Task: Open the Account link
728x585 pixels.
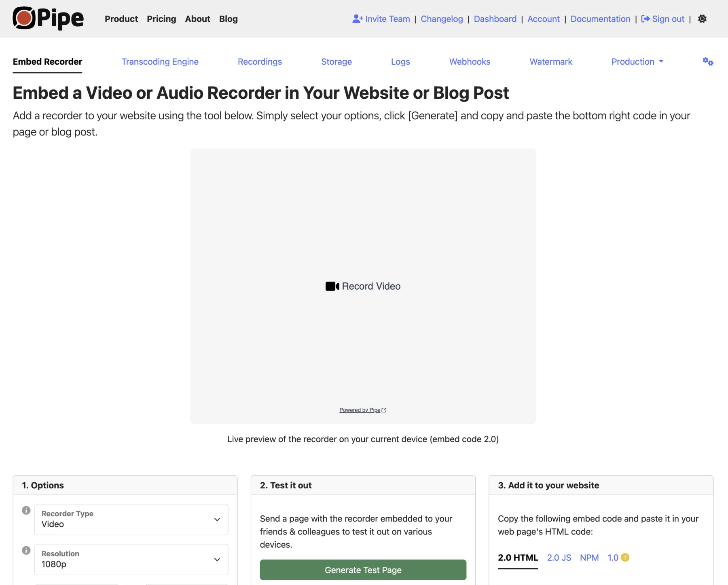Action: 544,19
